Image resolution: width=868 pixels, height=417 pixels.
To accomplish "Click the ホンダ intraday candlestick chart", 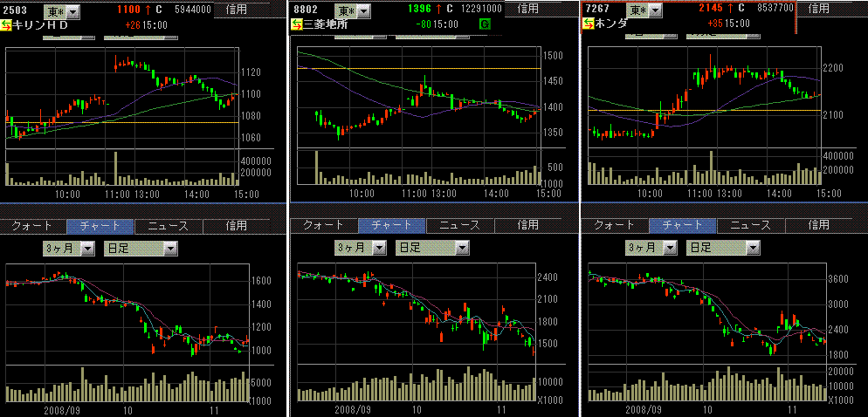I will pos(704,98).
